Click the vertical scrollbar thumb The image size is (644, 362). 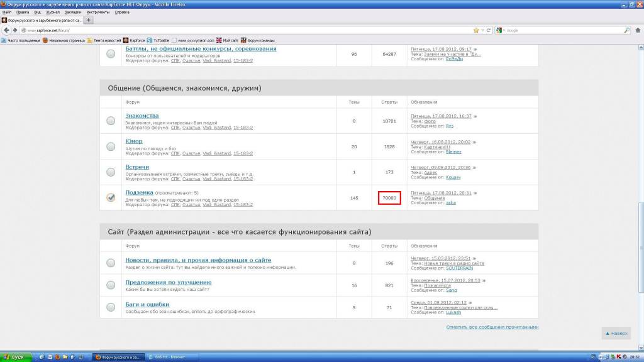[x=641, y=248]
